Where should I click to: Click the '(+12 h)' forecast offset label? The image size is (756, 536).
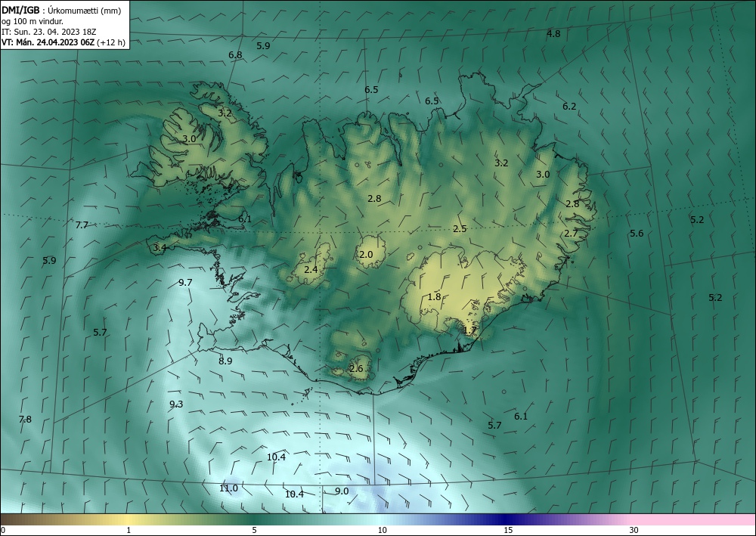(111, 42)
